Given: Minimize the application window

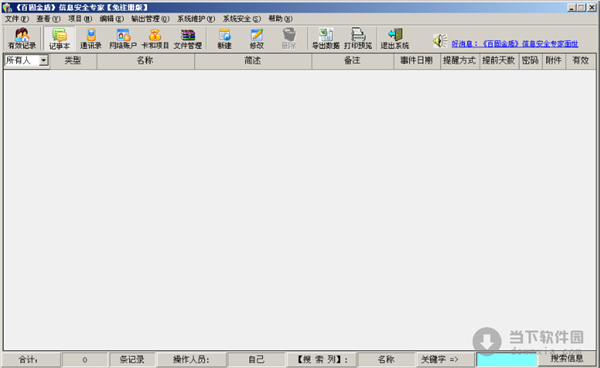Looking at the screenshot, I should tap(572, 7).
